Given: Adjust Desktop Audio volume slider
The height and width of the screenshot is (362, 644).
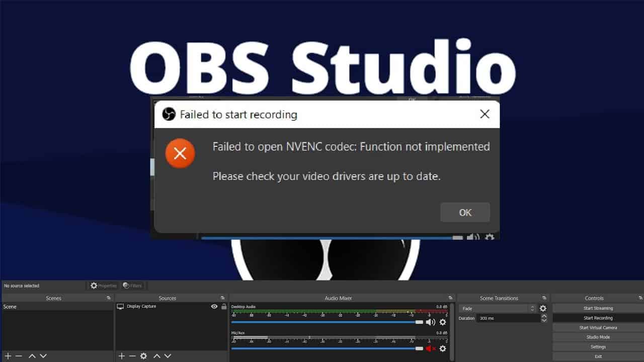Looking at the screenshot, I should click(327, 322).
